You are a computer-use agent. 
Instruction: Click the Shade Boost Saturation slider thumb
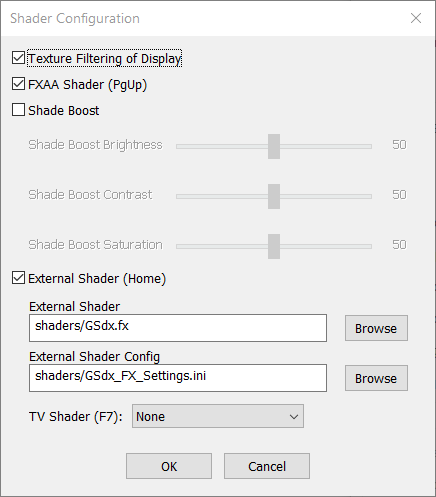[274, 246]
